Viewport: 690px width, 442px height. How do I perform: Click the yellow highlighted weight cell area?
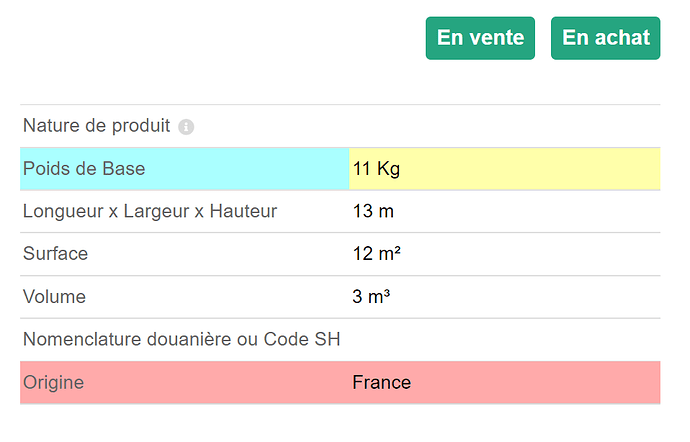pyautogui.click(x=505, y=169)
